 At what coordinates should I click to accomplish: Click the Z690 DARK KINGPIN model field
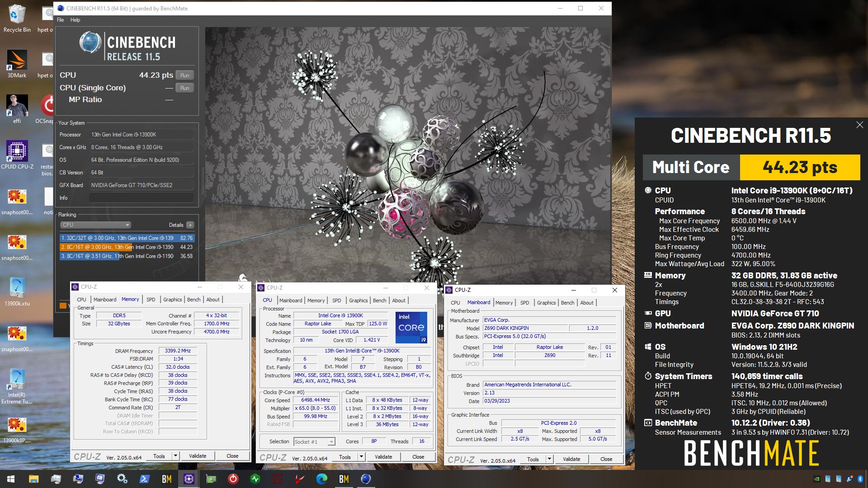click(x=525, y=328)
